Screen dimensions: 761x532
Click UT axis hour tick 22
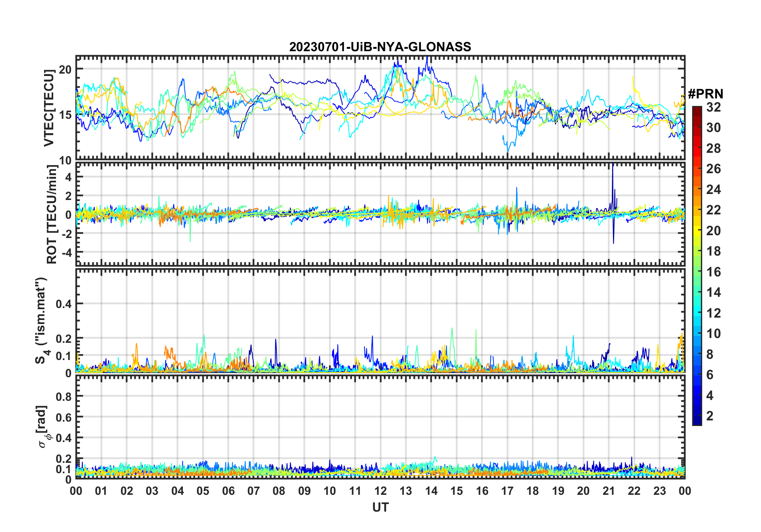pyautogui.click(x=634, y=491)
